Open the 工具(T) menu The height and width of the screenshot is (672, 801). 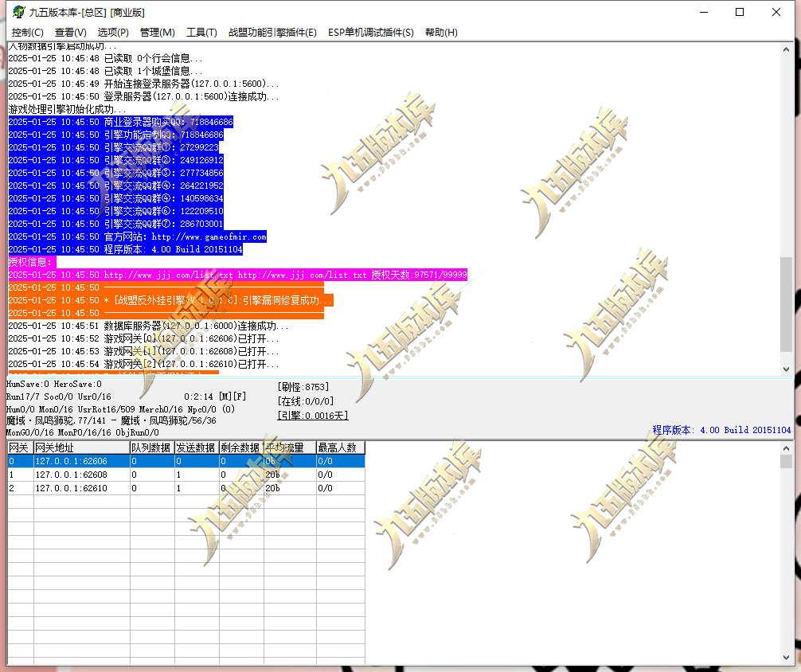pos(201,32)
